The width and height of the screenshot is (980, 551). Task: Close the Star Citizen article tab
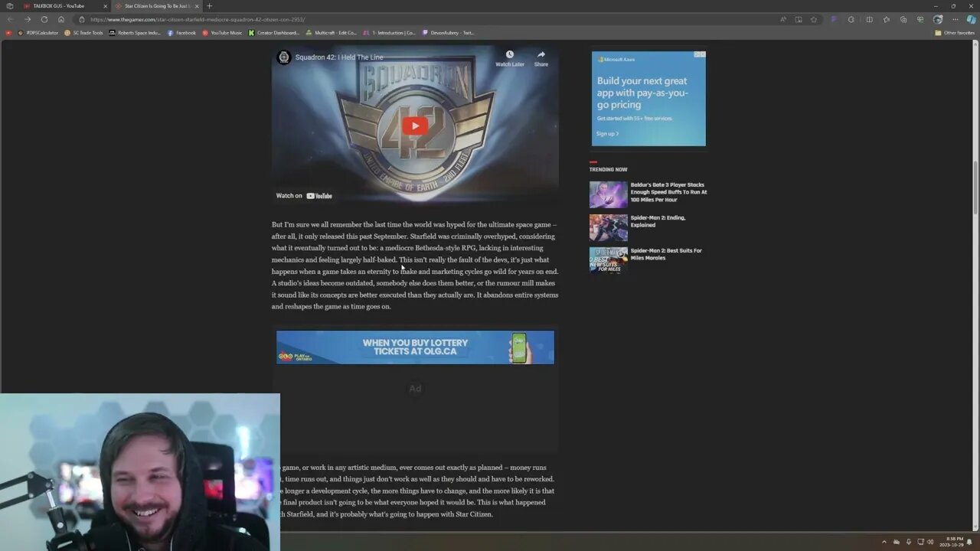point(196,6)
